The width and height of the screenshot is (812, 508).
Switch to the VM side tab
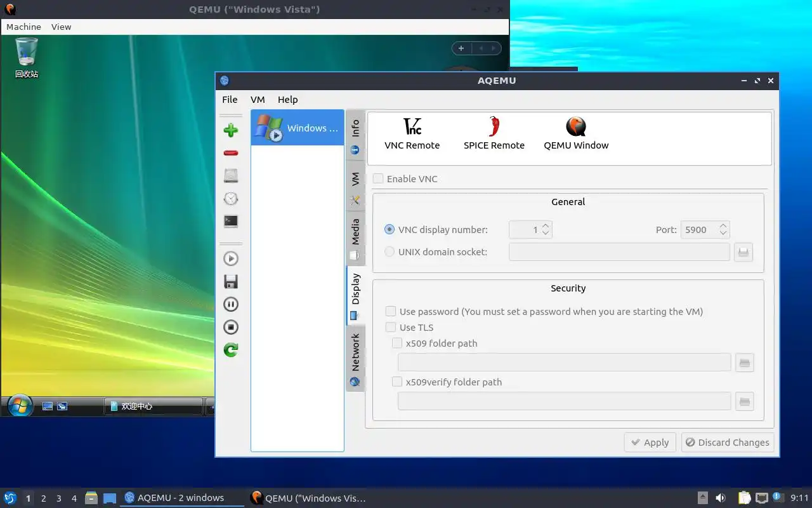(x=355, y=187)
